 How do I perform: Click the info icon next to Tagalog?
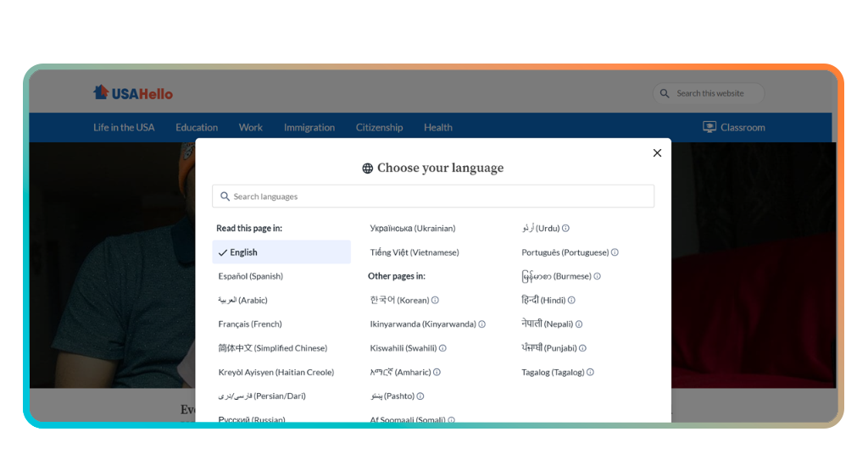[x=591, y=372]
